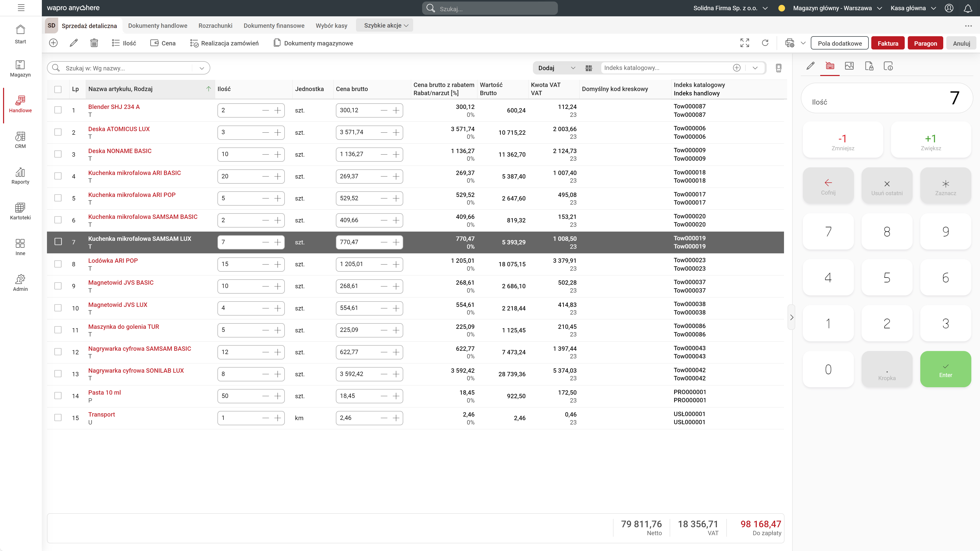This screenshot has height=551, width=980.
Task: Select the Transport row checkbox
Action: [58, 418]
